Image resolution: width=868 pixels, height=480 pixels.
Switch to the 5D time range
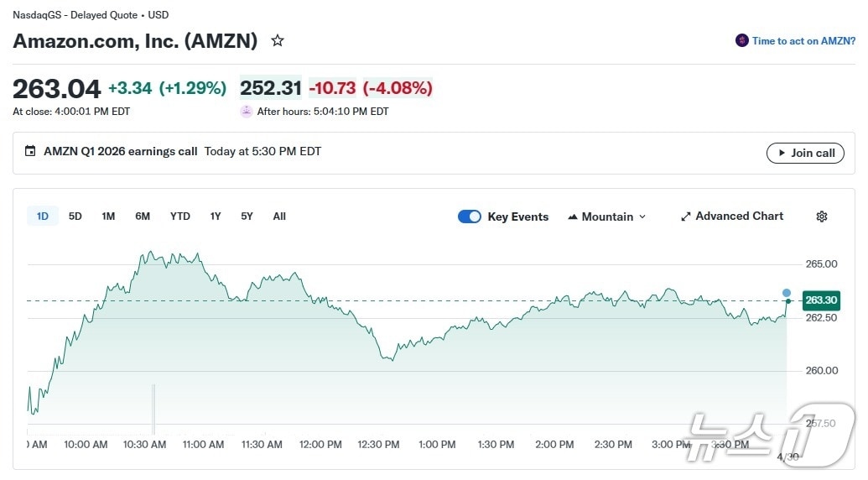coord(75,217)
